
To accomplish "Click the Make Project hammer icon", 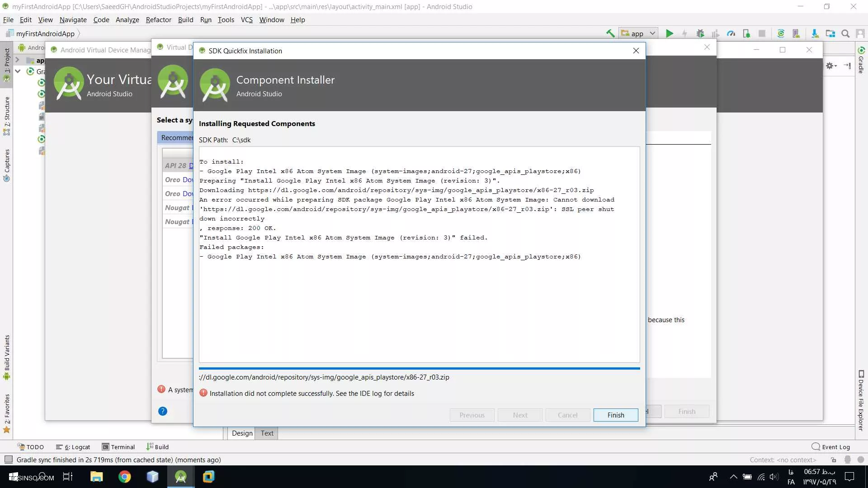I will [610, 33].
